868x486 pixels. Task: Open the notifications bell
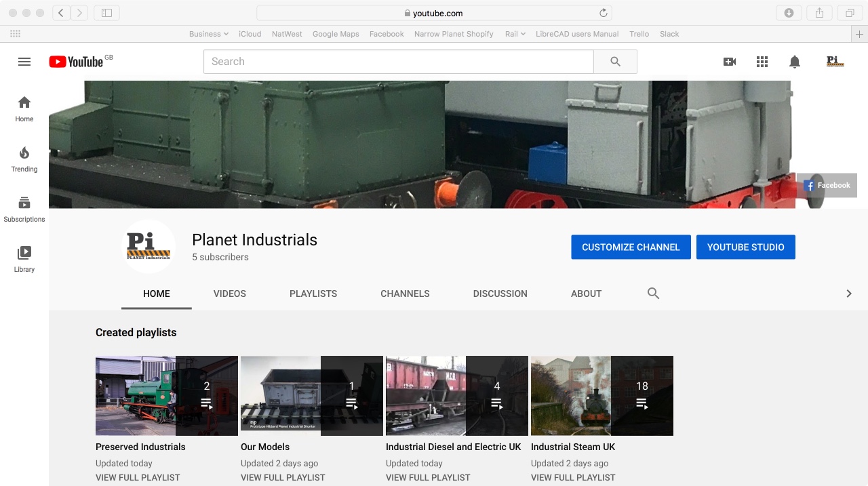click(795, 62)
